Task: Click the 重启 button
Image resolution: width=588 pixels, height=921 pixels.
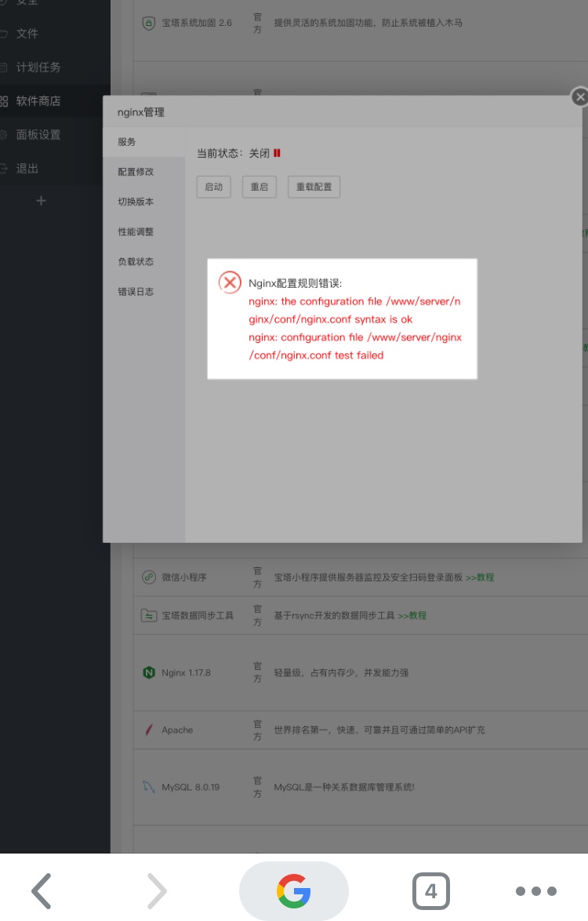Action: tap(260, 187)
